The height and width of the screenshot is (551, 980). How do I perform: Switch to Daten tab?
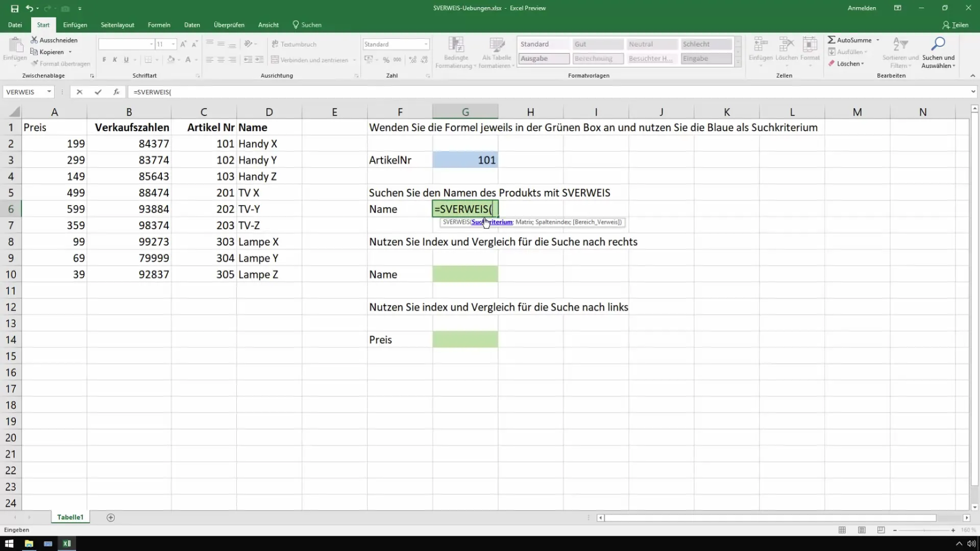pos(192,24)
